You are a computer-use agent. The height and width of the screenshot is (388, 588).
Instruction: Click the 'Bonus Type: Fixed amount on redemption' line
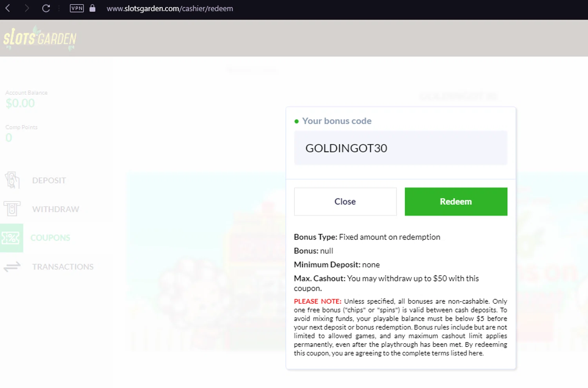point(367,237)
